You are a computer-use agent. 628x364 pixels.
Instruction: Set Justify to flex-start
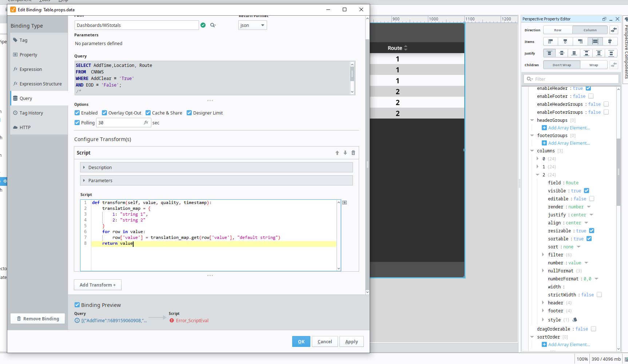pos(549,53)
